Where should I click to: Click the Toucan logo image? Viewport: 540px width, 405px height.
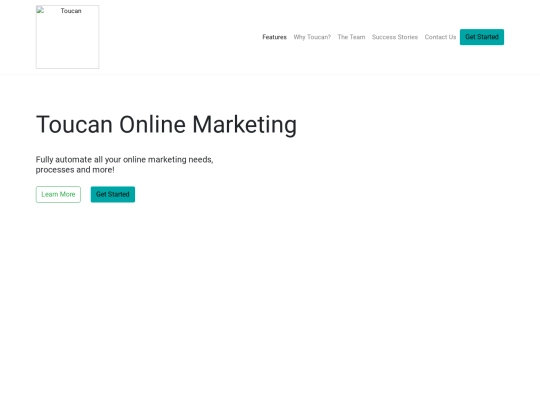(68, 37)
